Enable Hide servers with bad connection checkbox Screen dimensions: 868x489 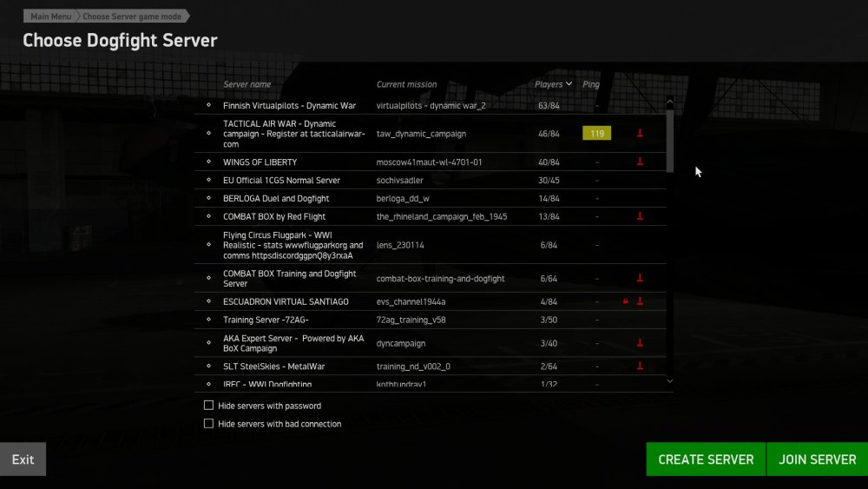click(x=208, y=424)
